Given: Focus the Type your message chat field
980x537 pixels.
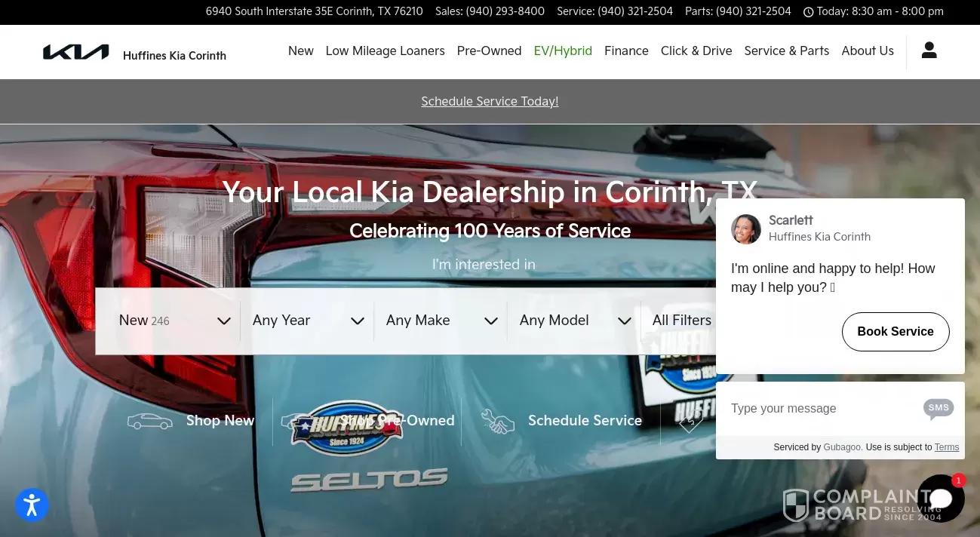Looking at the screenshot, I should 821,409.
